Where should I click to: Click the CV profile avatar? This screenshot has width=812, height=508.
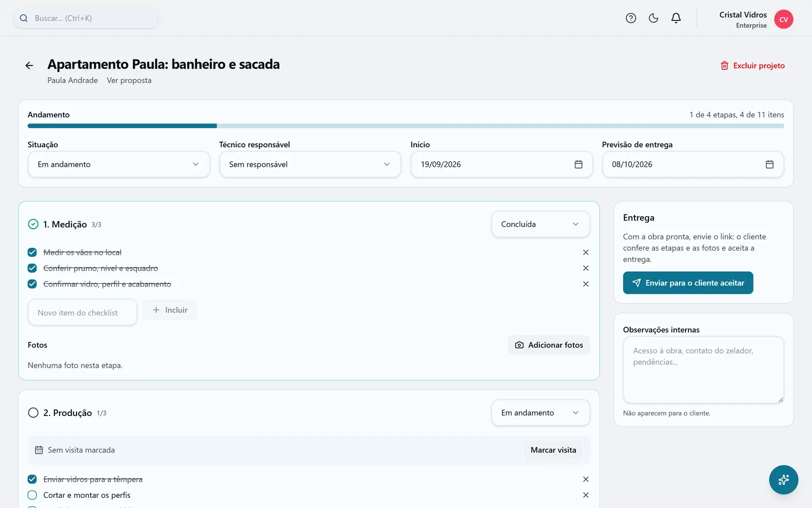pyautogui.click(x=784, y=19)
